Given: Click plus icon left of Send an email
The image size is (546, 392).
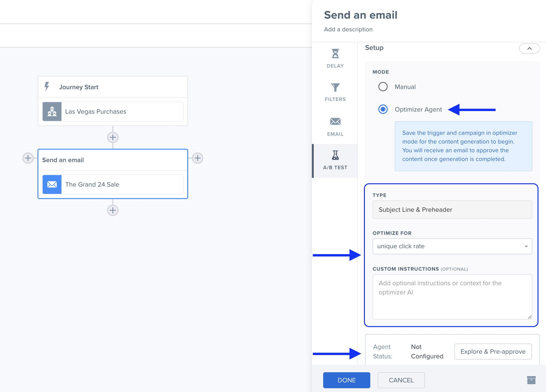Looking at the screenshot, I should pyautogui.click(x=28, y=158).
